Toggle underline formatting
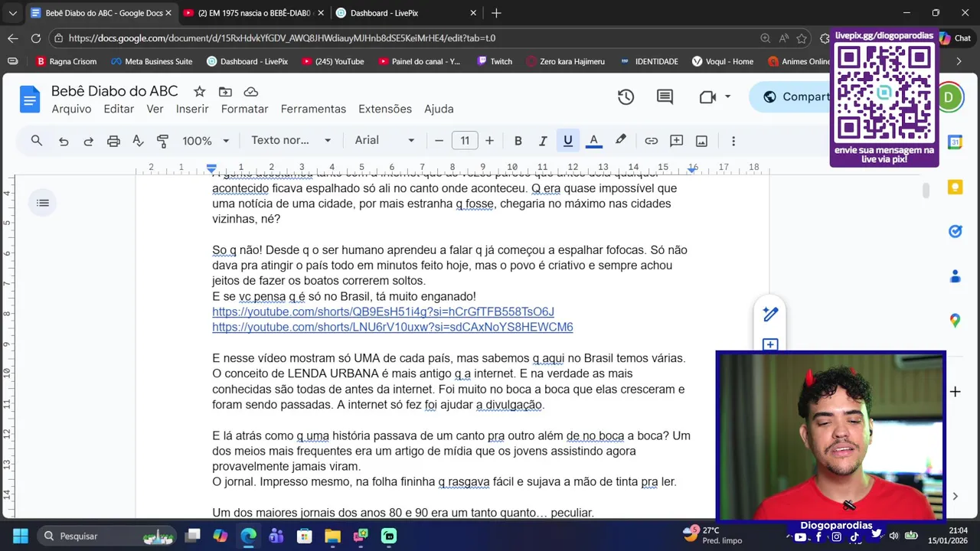The width and height of the screenshot is (980, 551). click(568, 141)
